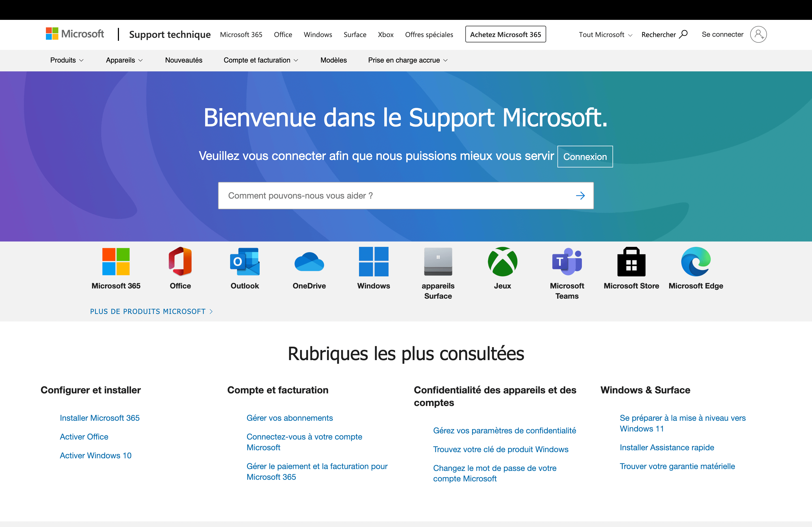
Task: Click the Connexion button
Action: tap(585, 157)
